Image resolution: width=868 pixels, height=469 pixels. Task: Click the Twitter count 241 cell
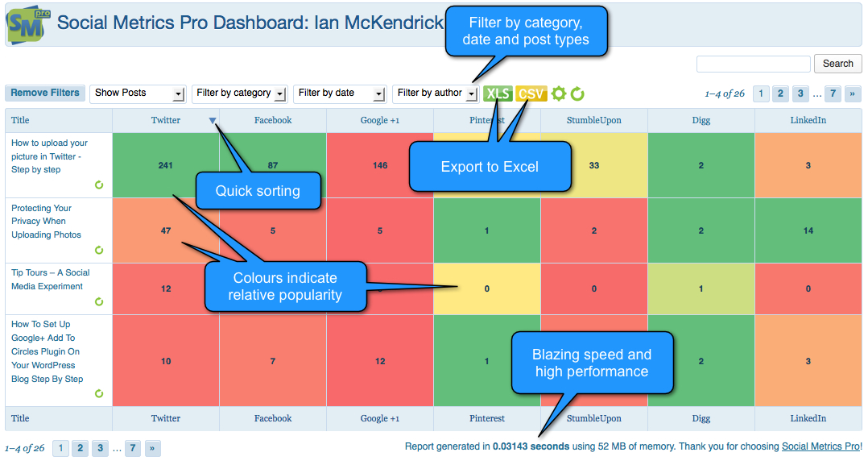(166, 165)
